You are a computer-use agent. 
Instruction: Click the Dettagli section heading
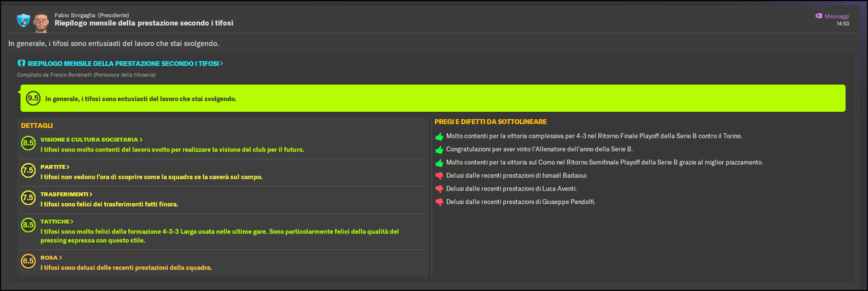point(37,125)
